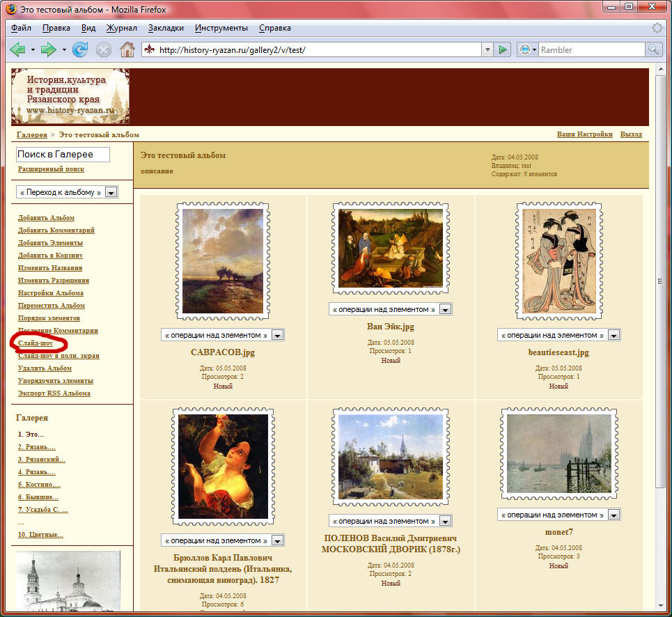Screen dimensions: 672x617
Task: Open the Инструменты menu
Action: click(x=221, y=28)
